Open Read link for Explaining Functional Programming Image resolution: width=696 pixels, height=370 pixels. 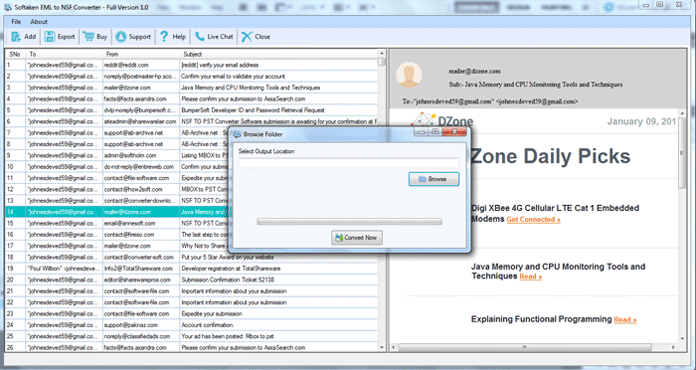(x=625, y=320)
